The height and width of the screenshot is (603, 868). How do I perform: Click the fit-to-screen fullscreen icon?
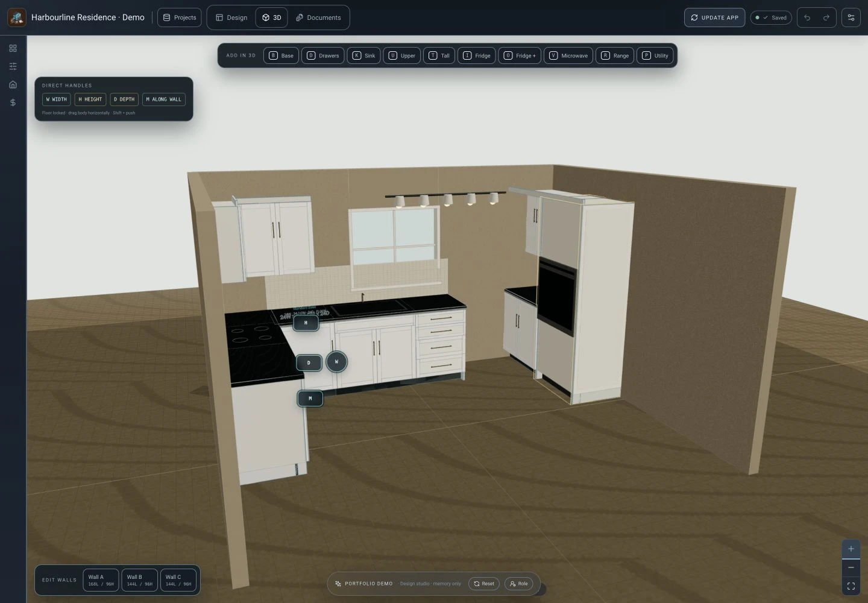pos(851,586)
